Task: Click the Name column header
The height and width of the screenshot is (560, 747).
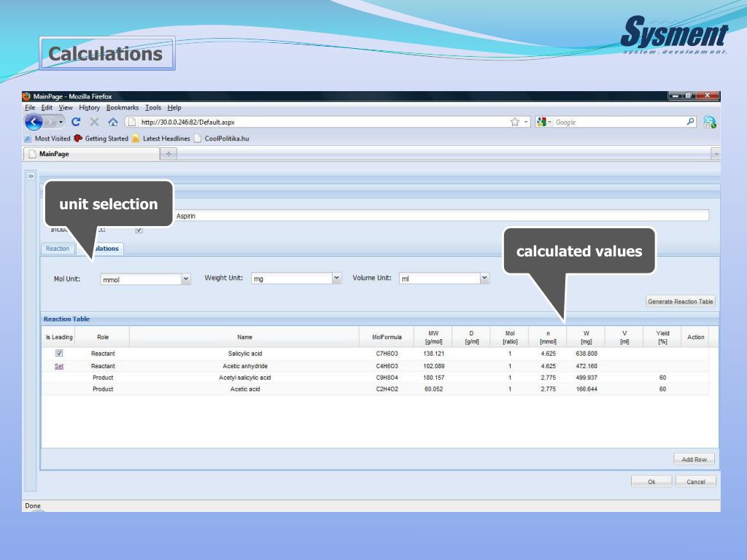Action: [x=244, y=337]
